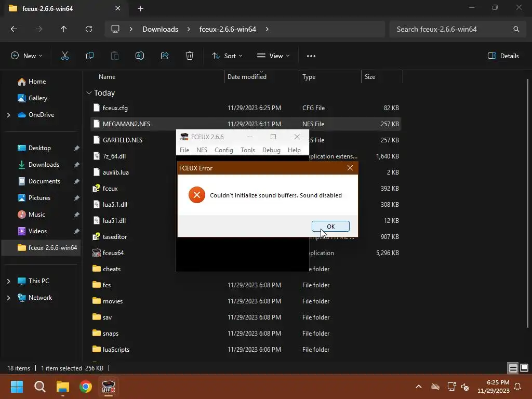The height and width of the screenshot is (399, 532).
Task: Select the cheats folder
Action: (x=112, y=269)
